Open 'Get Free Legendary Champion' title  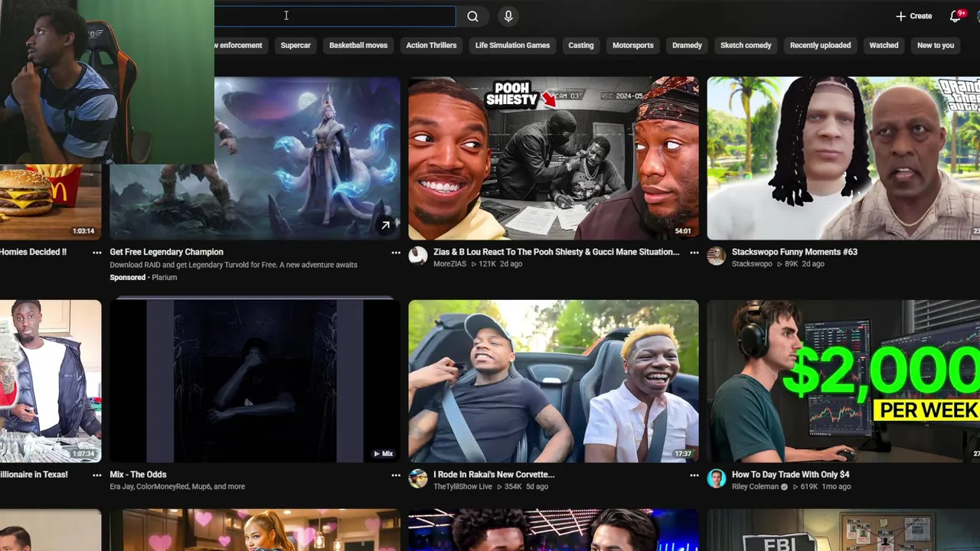pyautogui.click(x=166, y=252)
